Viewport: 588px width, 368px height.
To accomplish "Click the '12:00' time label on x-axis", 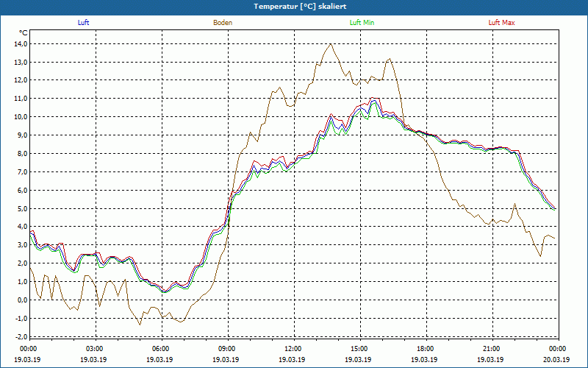I will click(293, 349).
